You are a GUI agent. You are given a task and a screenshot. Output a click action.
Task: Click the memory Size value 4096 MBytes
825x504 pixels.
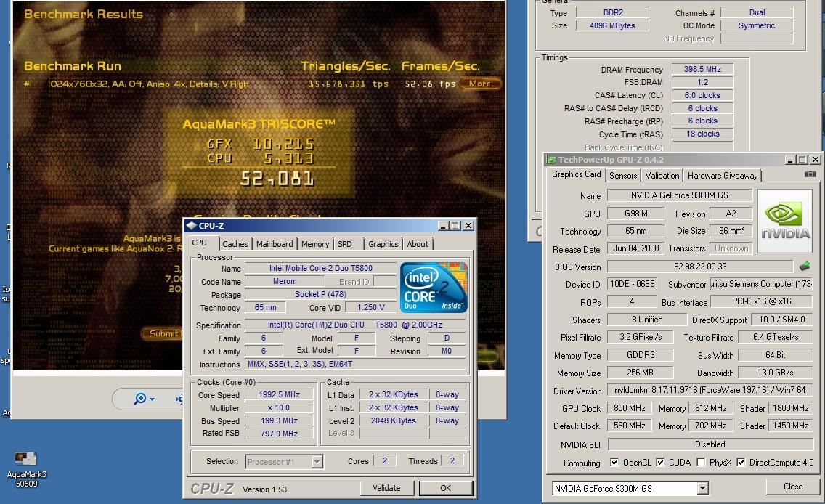612,25
